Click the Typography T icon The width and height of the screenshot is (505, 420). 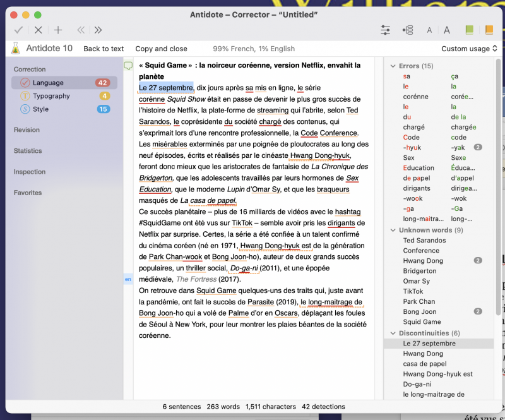pos(25,96)
